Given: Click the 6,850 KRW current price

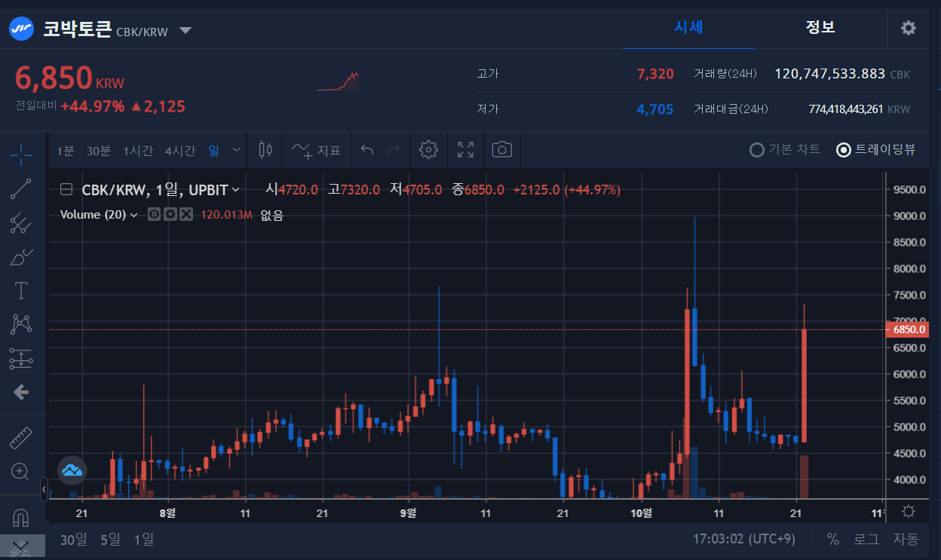Looking at the screenshot, I should tap(70, 78).
